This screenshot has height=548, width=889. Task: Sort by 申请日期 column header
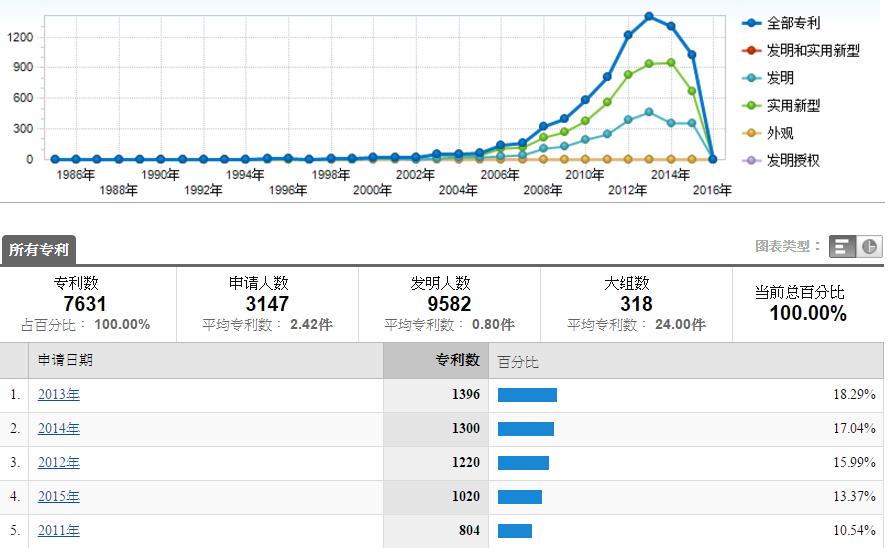coord(206,360)
